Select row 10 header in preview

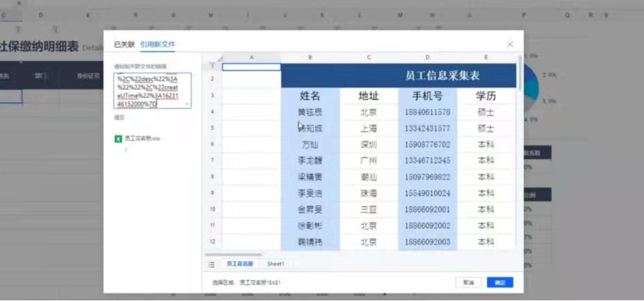click(213, 209)
